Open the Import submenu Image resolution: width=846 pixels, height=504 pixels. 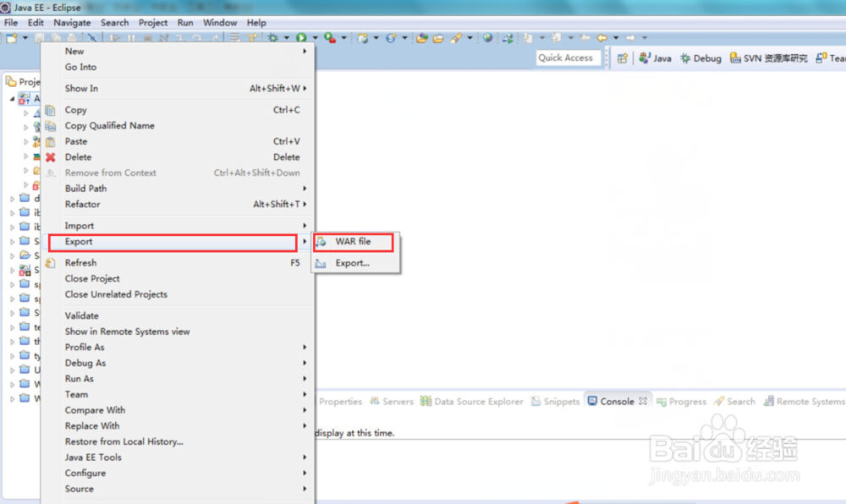178,225
